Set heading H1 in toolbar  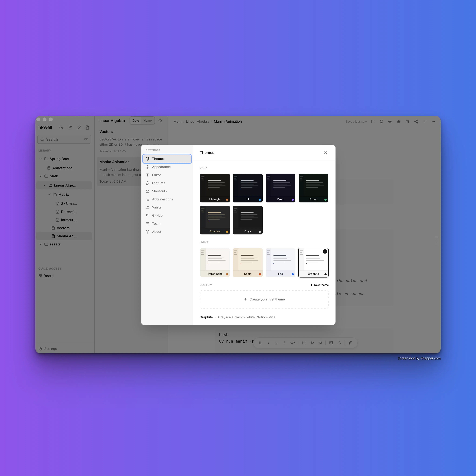pos(304,343)
